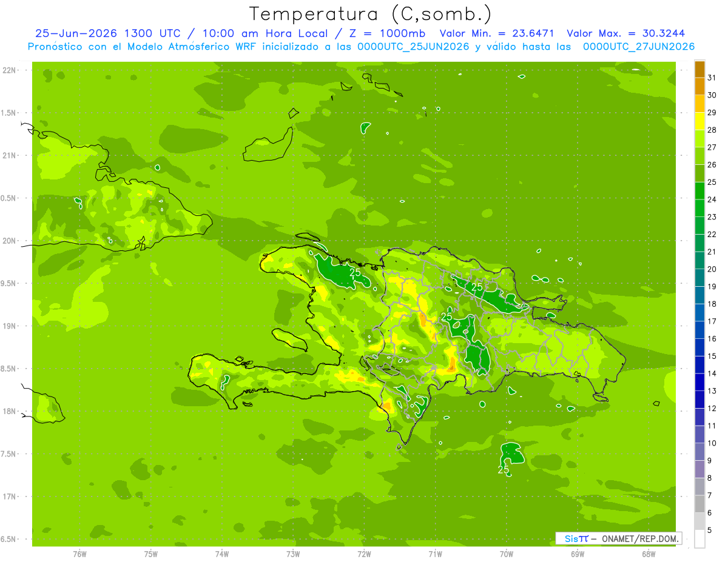This screenshot has width=728, height=562.
Task: Click the white swatch below 5
Action: [x=699, y=539]
